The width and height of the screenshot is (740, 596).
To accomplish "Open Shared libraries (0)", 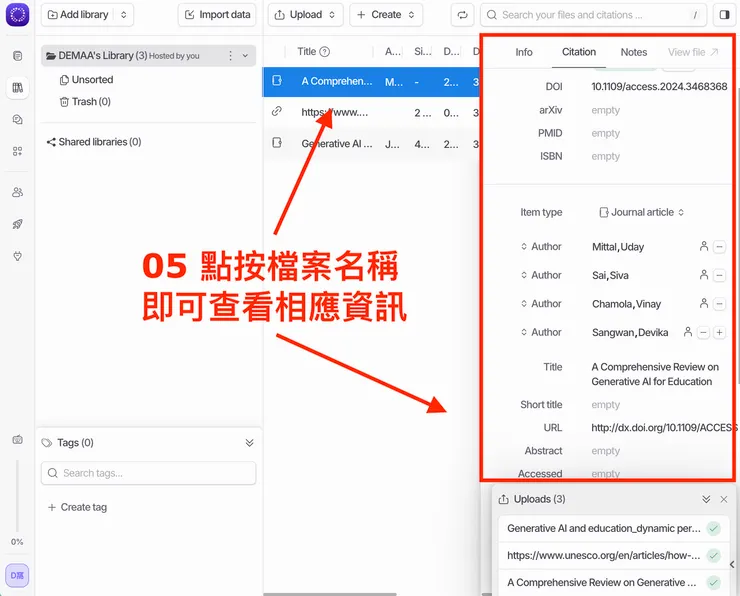I will [94, 142].
